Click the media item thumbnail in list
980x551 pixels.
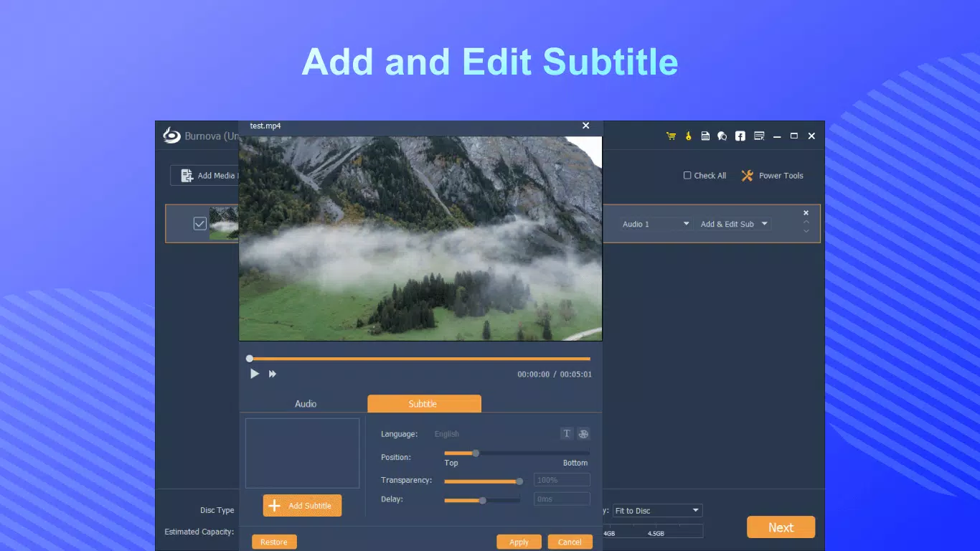(x=224, y=224)
